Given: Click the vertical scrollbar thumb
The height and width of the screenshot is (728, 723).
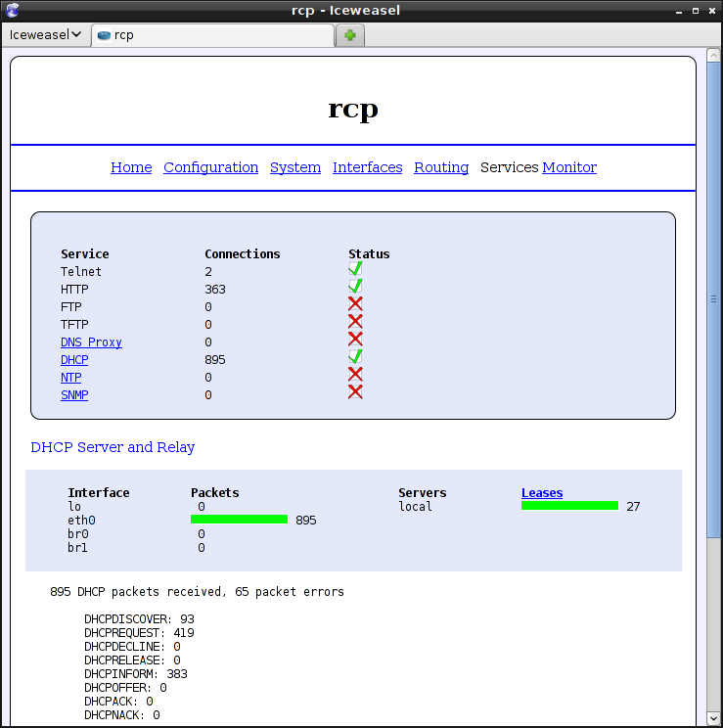Looking at the screenshot, I should tap(713, 298).
